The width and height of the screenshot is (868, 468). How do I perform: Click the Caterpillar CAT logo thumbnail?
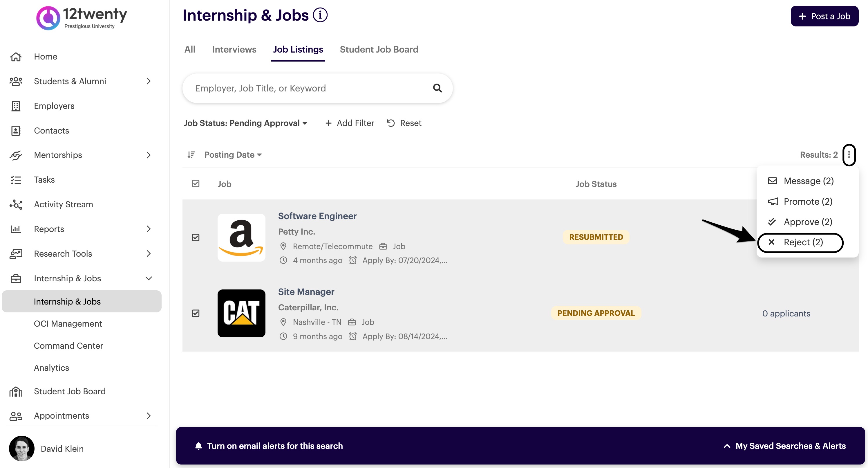pos(241,313)
